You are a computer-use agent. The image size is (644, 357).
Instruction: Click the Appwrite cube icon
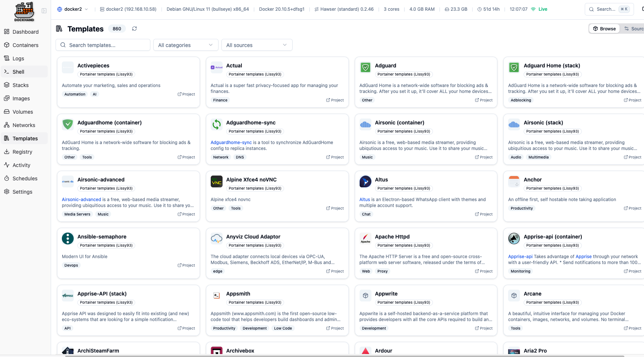[x=366, y=296]
